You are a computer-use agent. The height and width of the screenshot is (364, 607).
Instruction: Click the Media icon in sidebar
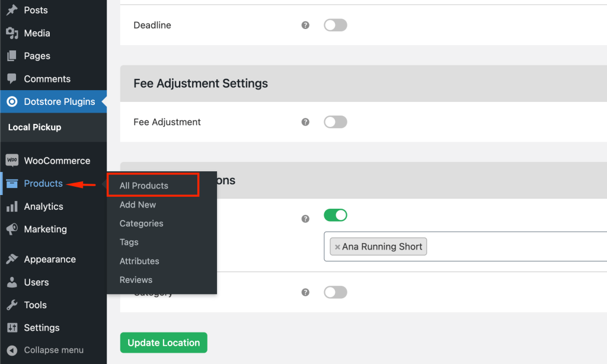tap(12, 33)
